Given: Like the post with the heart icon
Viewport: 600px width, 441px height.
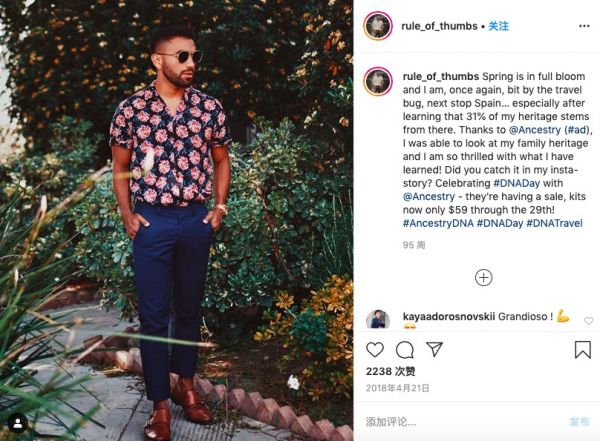Looking at the screenshot, I should 375,349.
